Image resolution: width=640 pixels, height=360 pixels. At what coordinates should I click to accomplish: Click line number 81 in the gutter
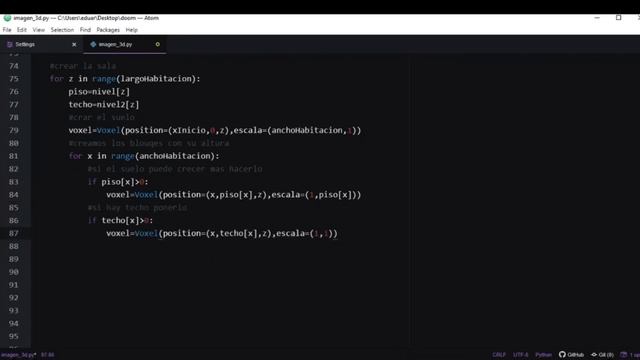pos(14,156)
